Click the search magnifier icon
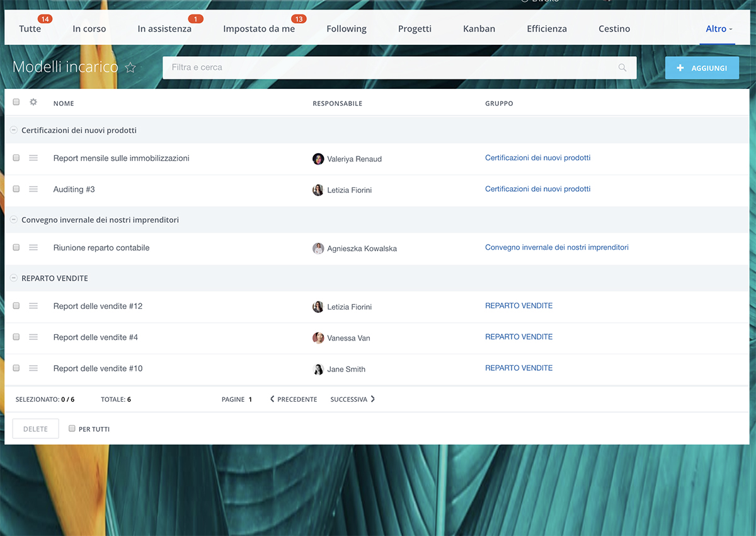 (622, 67)
